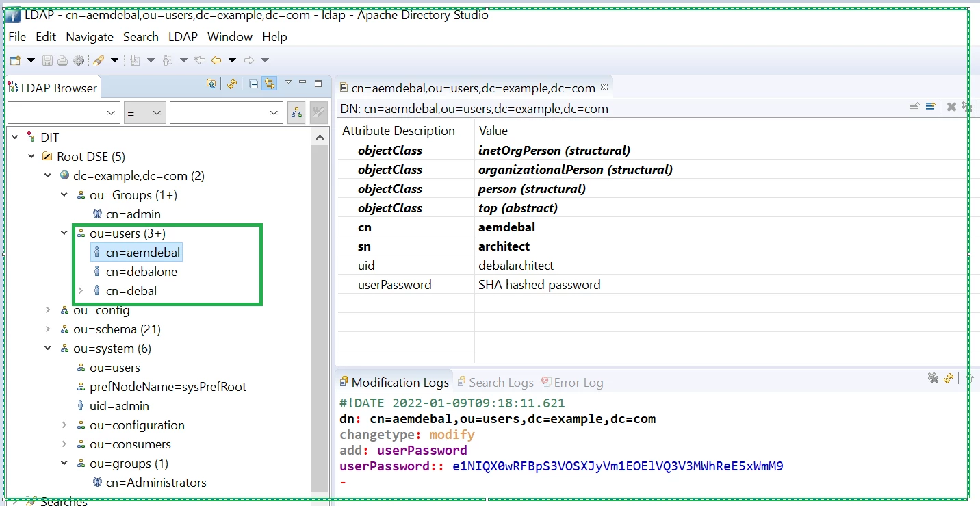Click the Next Annotation toolbar icon
The width and height of the screenshot is (980, 506).
pyautogui.click(x=135, y=60)
